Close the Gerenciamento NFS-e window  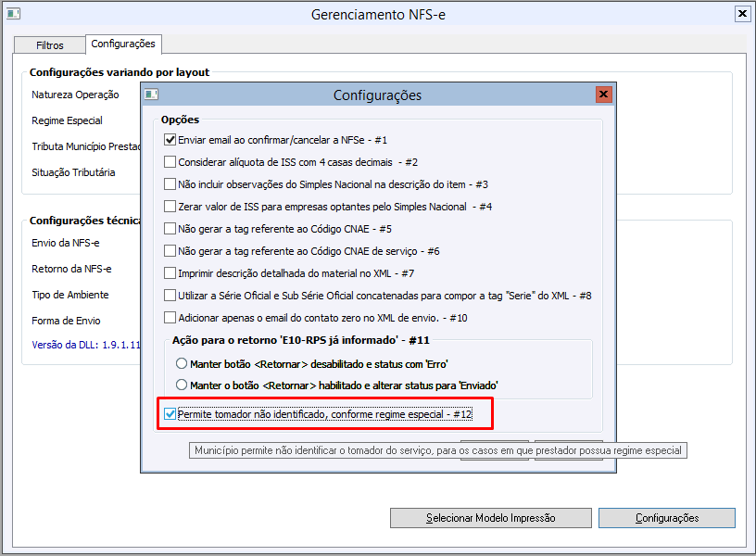coord(742,14)
